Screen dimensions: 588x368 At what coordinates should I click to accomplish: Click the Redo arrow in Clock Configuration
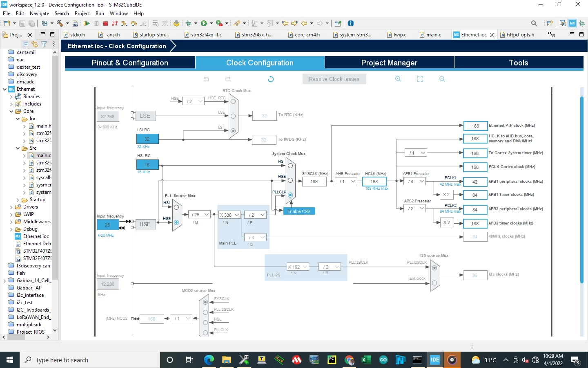tap(228, 79)
